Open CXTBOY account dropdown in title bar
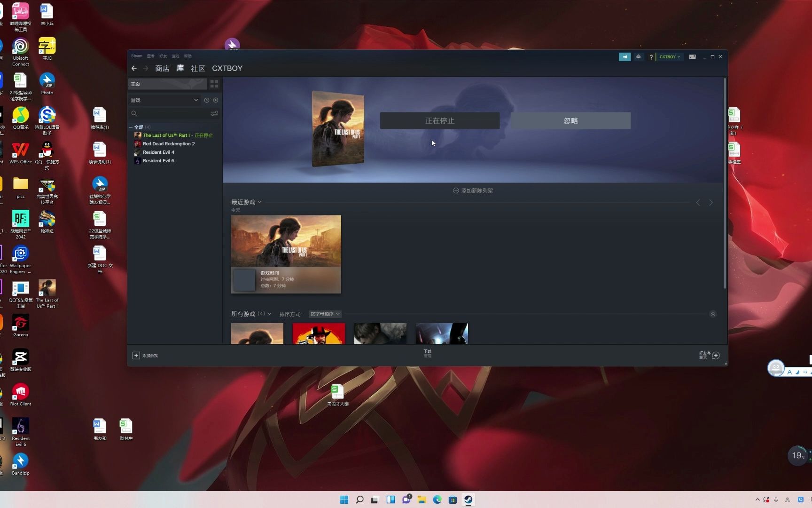This screenshot has height=508, width=812. [x=670, y=56]
